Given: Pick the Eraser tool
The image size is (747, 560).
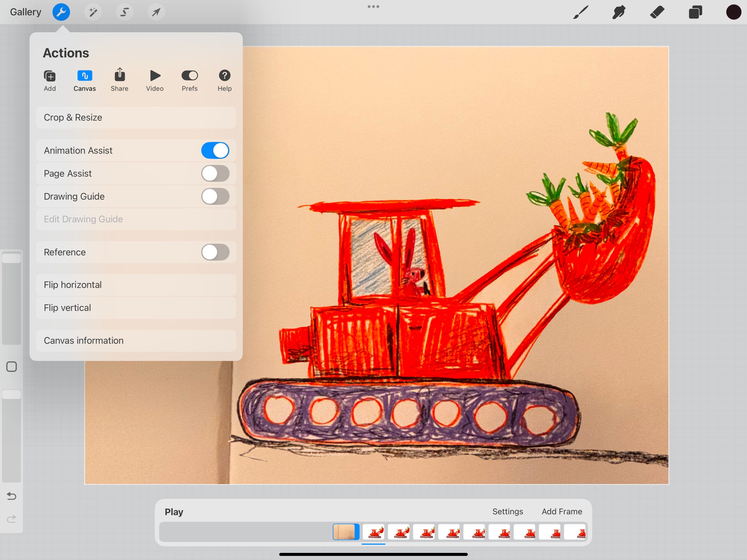Looking at the screenshot, I should (x=657, y=12).
